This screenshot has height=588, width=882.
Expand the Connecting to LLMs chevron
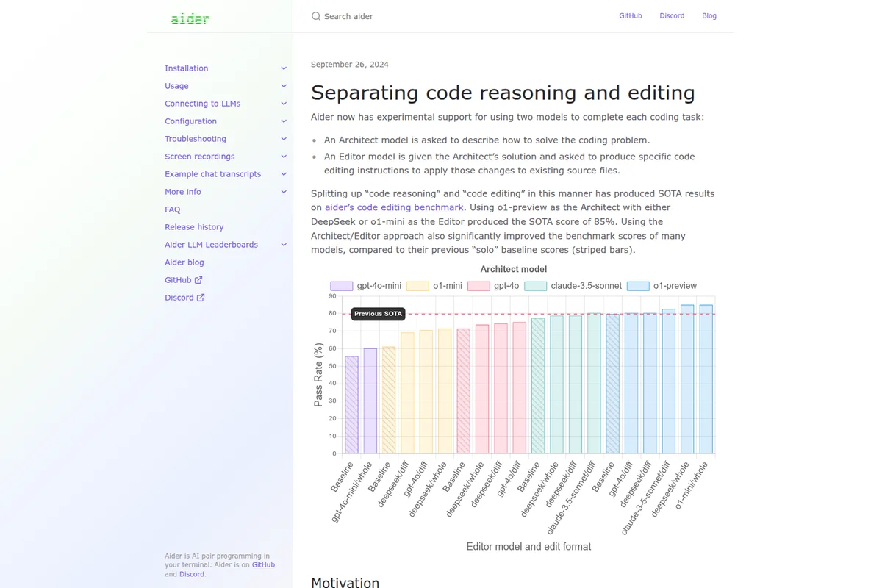point(284,104)
